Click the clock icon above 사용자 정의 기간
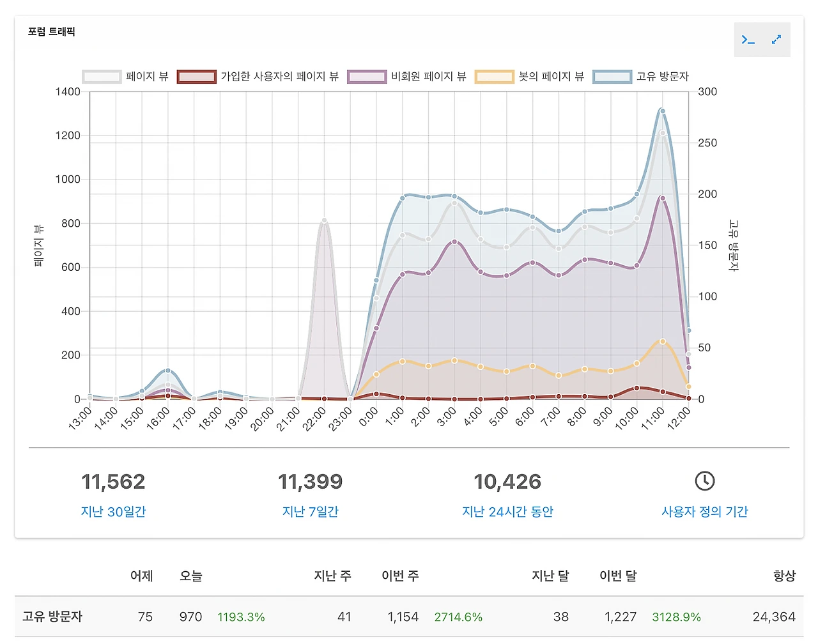 pyautogui.click(x=705, y=481)
